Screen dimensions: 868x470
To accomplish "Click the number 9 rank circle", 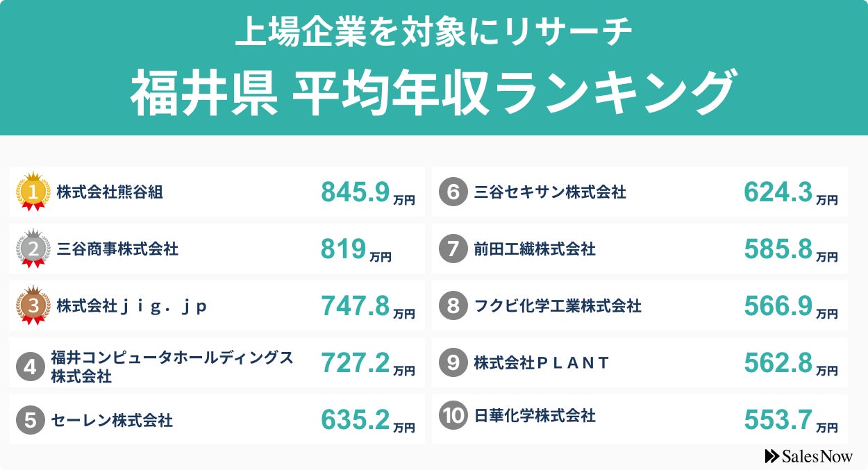I will [x=453, y=362].
